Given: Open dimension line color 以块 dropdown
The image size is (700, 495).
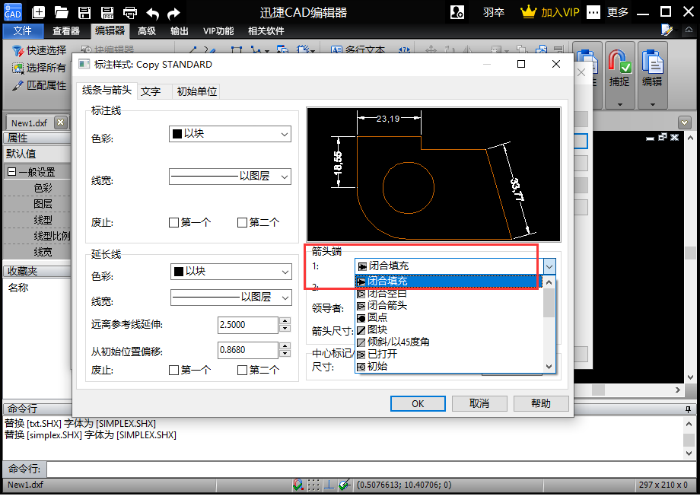Looking at the screenshot, I should coord(230,134).
